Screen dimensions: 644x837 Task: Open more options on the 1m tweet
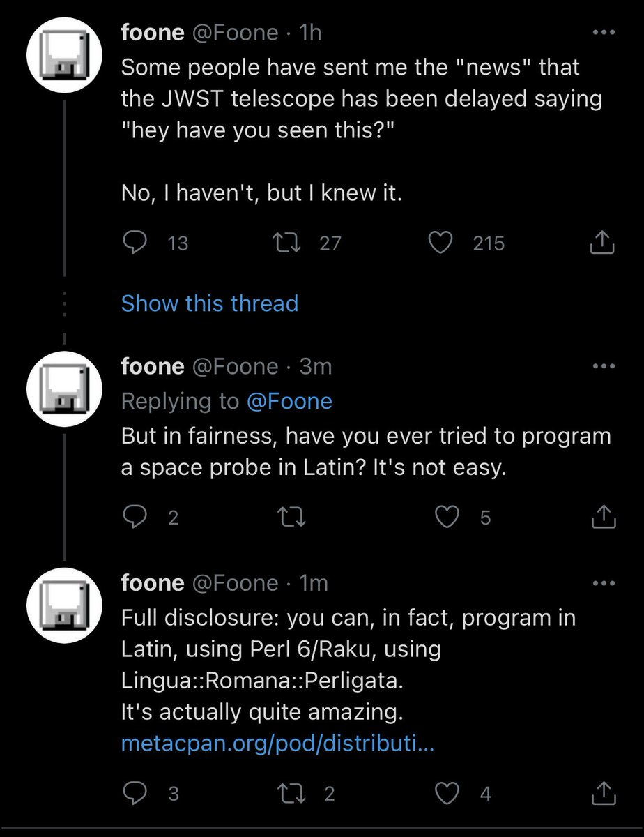point(603,582)
